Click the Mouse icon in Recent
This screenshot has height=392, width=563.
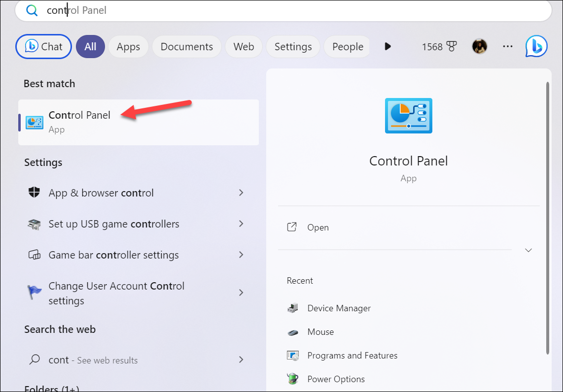293,332
